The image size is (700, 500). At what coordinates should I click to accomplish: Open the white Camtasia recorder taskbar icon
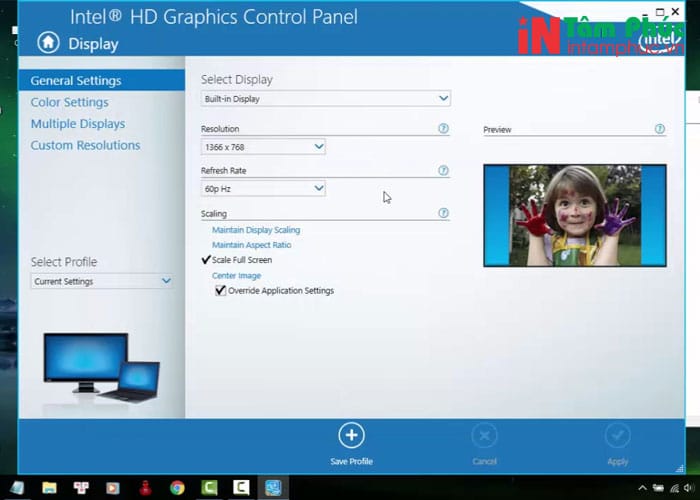[x=241, y=488]
